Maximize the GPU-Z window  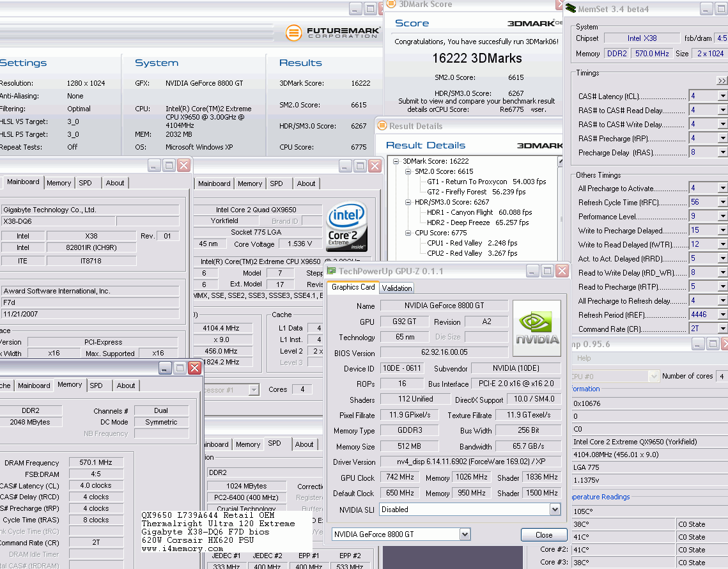[547, 271]
